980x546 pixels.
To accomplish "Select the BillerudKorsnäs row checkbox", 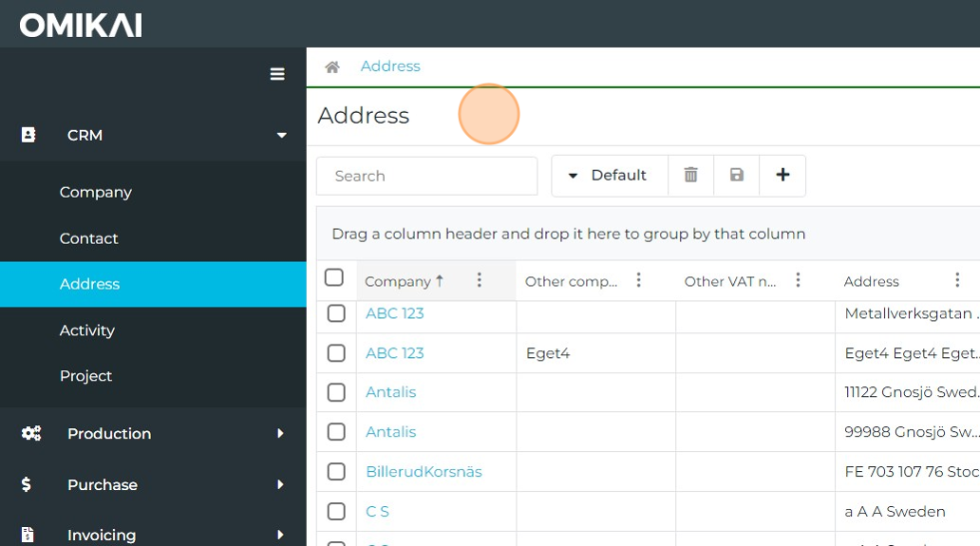I will click(x=336, y=472).
